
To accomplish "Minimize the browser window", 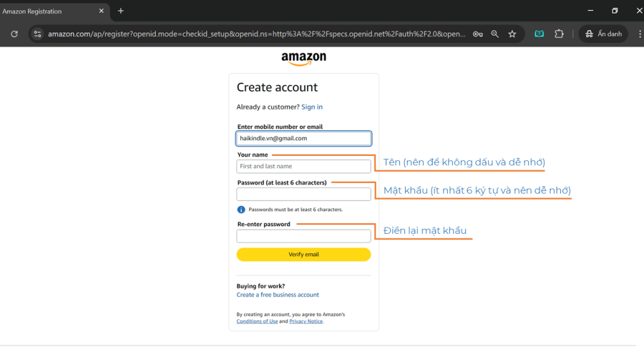I will point(591,11).
